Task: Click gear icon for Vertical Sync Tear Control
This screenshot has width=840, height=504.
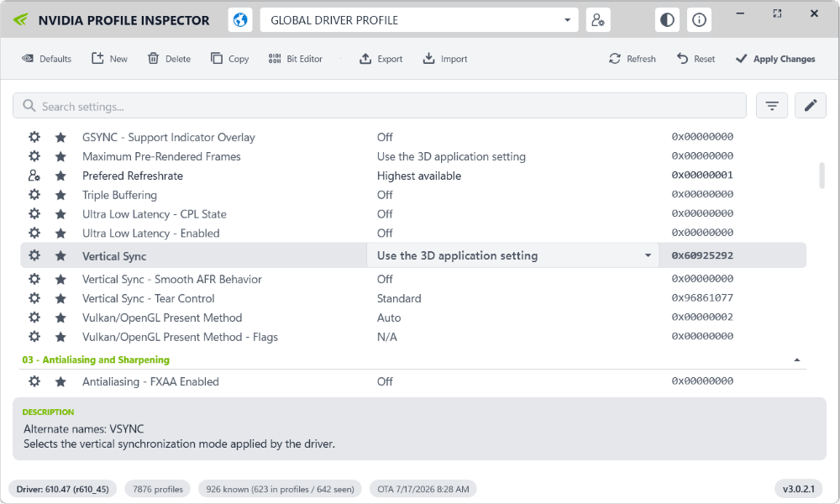Action: coord(34,298)
